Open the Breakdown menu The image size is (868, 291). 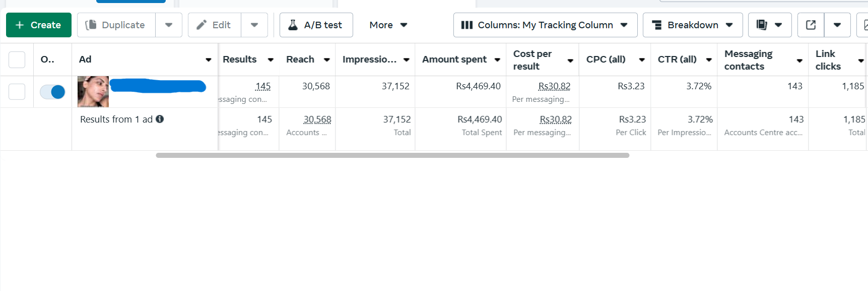(x=692, y=25)
